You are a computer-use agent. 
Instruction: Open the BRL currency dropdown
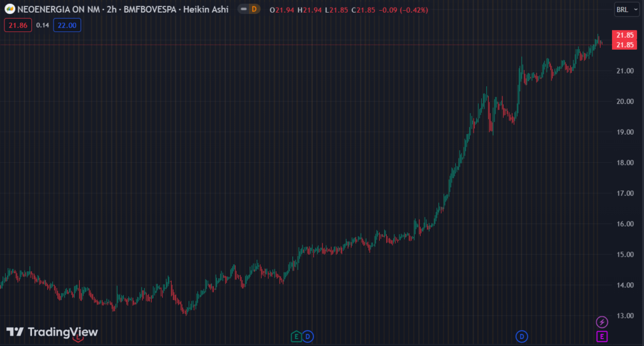[627, 9]
